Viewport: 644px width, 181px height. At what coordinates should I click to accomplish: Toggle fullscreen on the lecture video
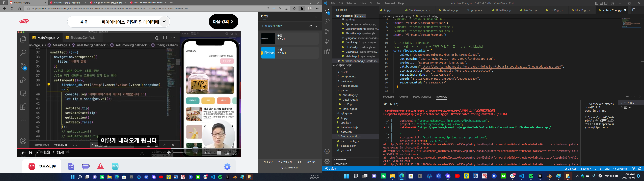click(235, 153)
